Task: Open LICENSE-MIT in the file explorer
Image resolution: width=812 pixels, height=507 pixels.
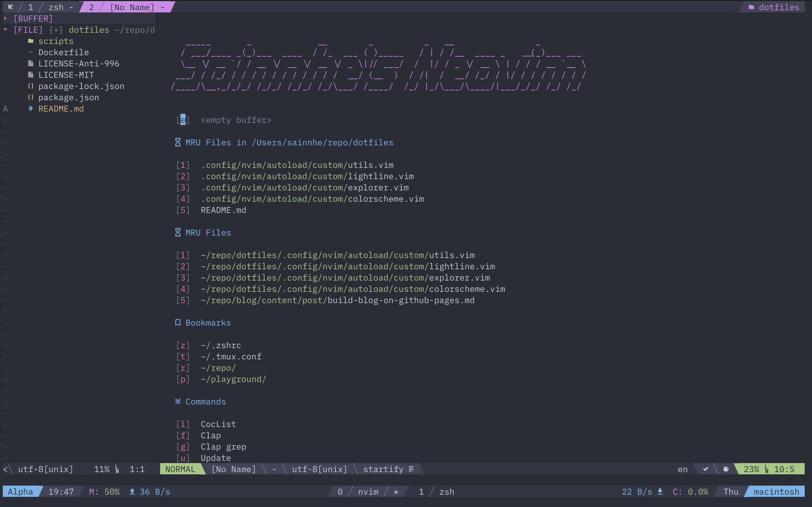Action: click(66, 75)
